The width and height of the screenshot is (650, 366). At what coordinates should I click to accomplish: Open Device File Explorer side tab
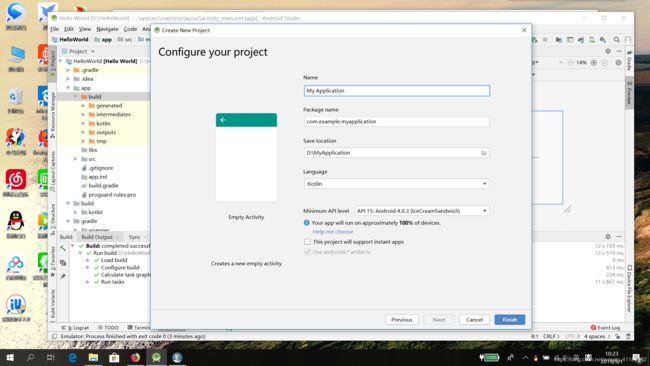pos(629,288)
